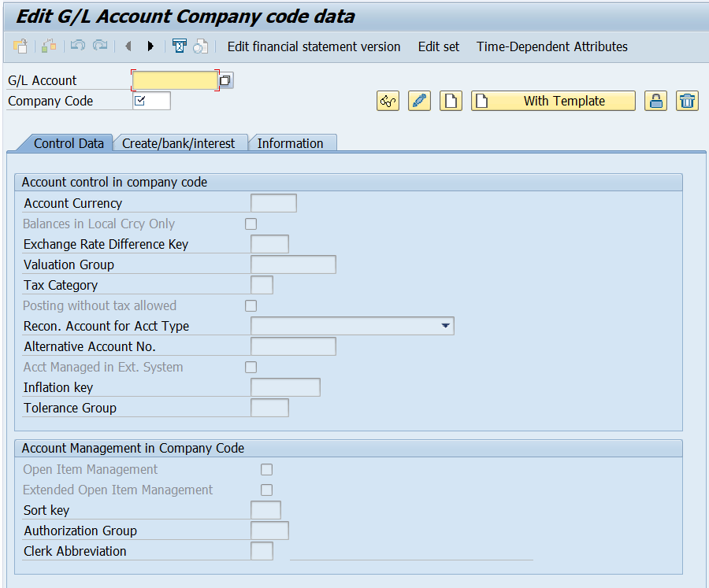Click Inflation key field
The width and height of the screenshot is (709, 588).
(285, 387)
